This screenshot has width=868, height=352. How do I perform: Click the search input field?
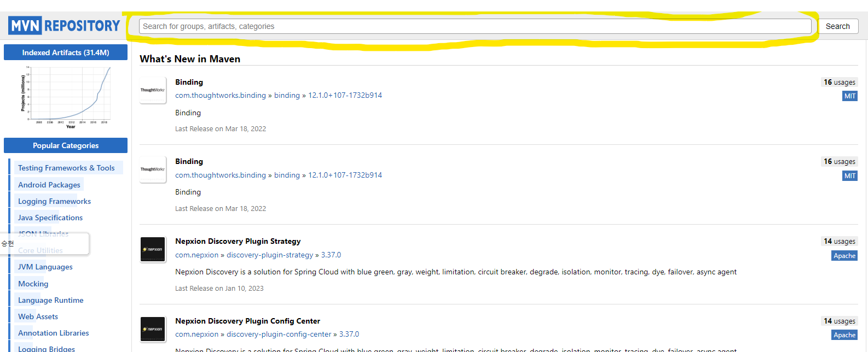[475, 26]
